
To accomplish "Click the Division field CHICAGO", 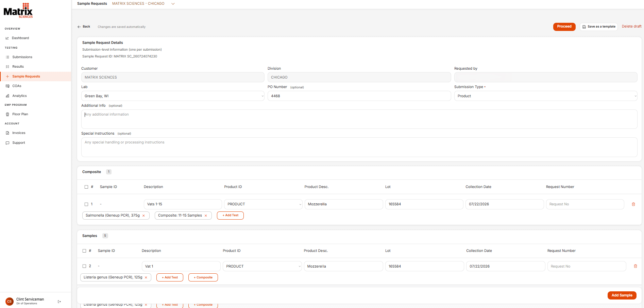I will (359, 77).
